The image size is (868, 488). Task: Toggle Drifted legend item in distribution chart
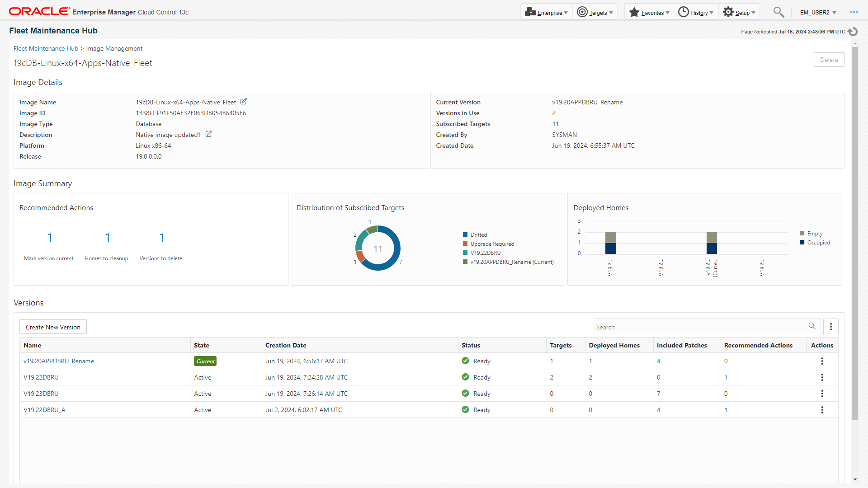click(478, 235)
